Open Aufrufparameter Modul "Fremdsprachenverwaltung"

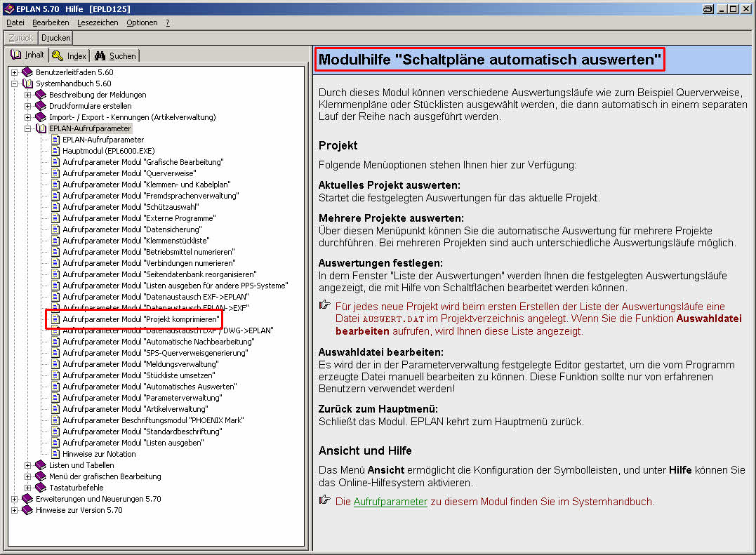tap(150, 196)
